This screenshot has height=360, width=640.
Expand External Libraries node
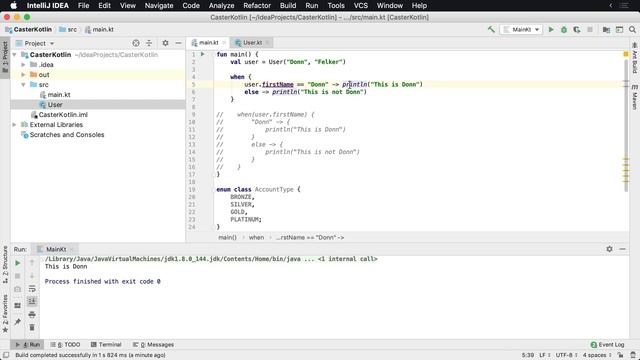click(x=15, y=124)
